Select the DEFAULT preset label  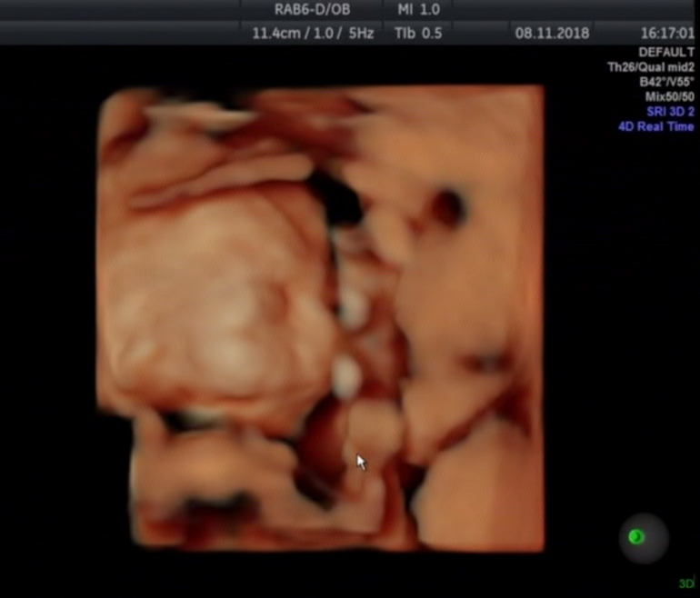click(666, 53)
